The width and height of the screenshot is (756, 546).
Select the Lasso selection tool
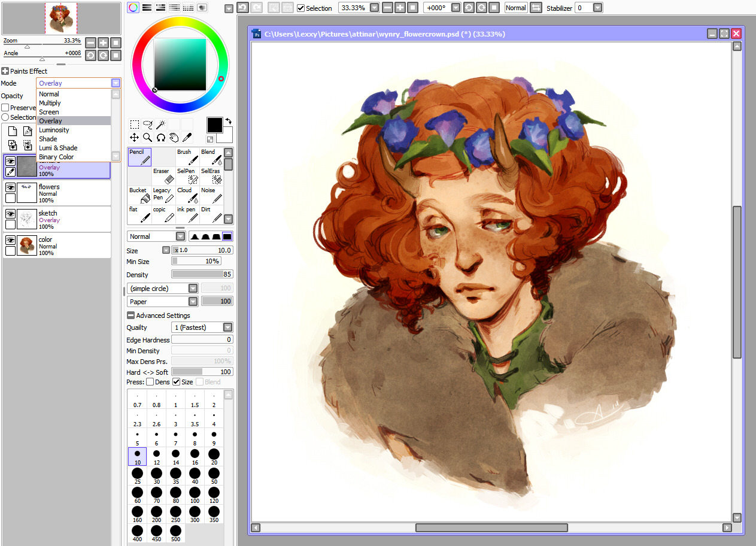pos(148,125)
